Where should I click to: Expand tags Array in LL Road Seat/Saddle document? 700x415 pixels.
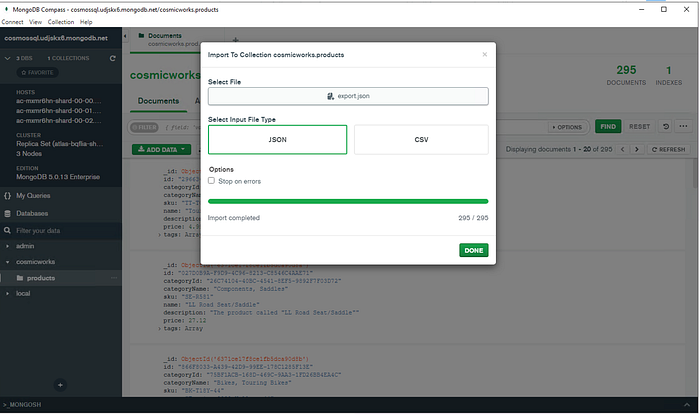pyautogui.click(x=159, y=328)
